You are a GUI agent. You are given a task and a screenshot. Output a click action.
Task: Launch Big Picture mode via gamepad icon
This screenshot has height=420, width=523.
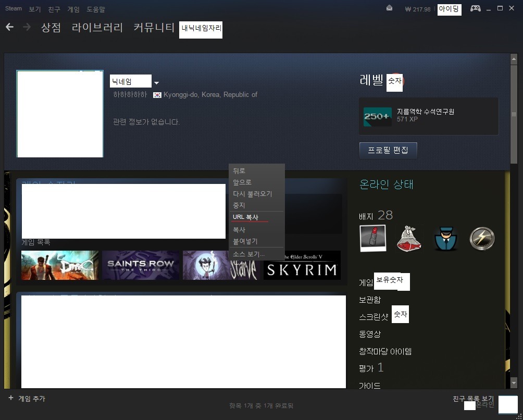point(475,8)
